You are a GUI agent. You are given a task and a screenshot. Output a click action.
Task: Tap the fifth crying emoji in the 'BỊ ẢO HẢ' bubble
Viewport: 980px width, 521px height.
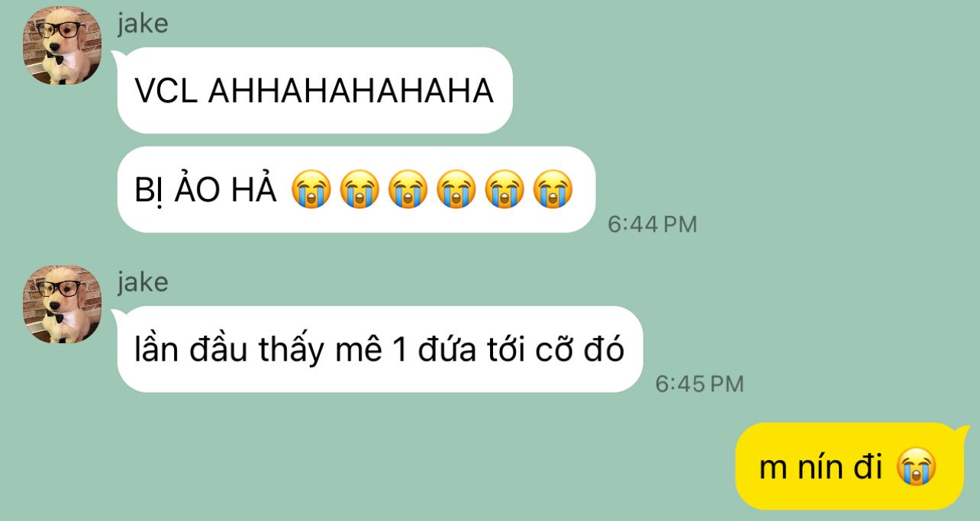point(504,189)
